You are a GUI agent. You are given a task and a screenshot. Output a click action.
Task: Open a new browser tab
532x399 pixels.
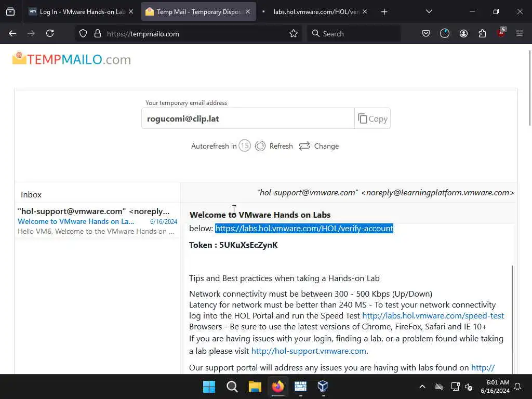click(x=384, y=12)
